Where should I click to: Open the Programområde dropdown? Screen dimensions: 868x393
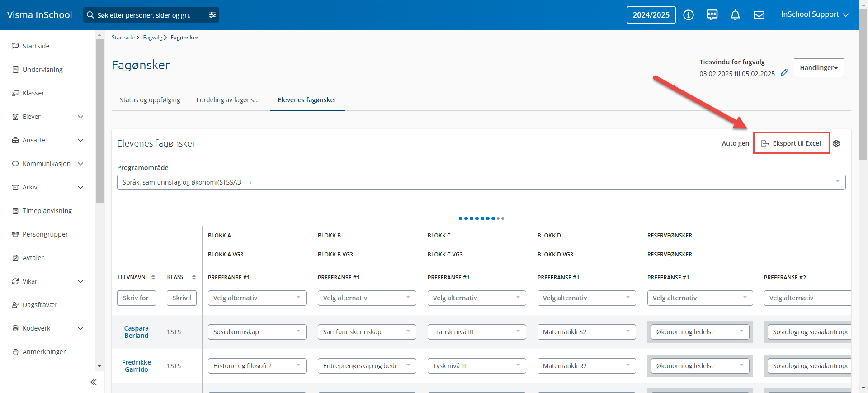tap(481, 182)
